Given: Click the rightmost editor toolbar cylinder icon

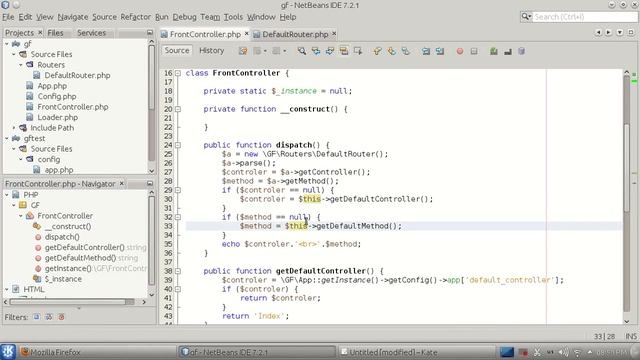Looking at the screenshot, I should (521, 51).
